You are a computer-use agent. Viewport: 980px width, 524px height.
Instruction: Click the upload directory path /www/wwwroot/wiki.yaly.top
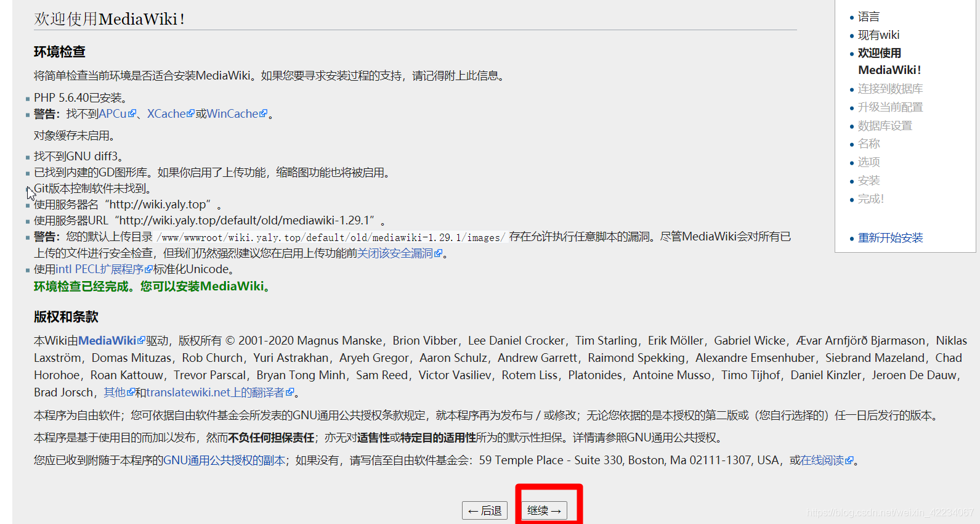tap(331, 238)
